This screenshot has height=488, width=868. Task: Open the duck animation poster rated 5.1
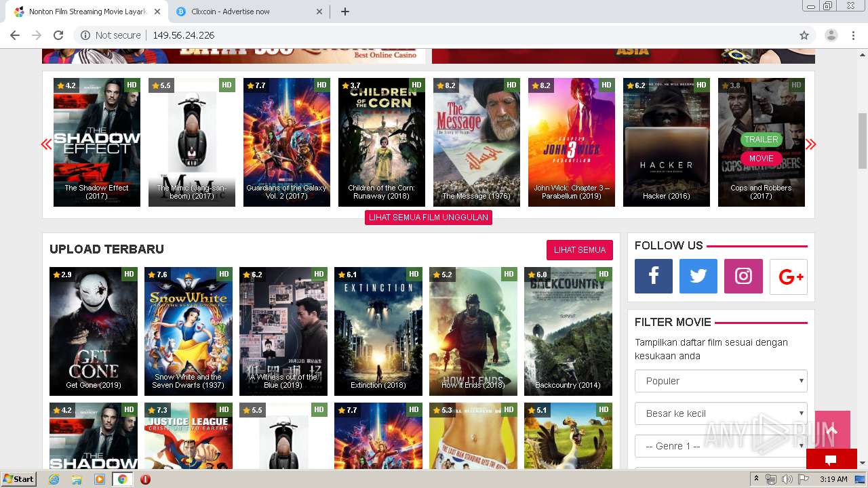pyautogui.click(x=568, y=436)
